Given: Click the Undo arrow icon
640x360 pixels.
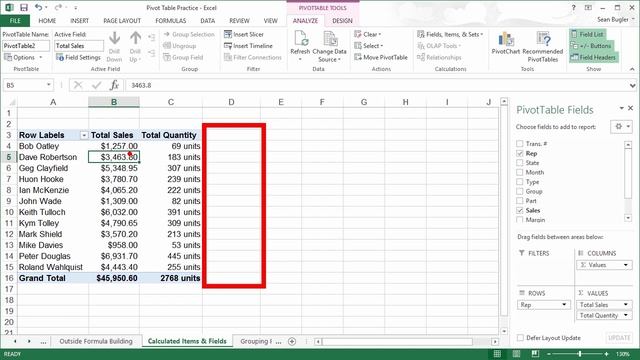Looking at the screenshot, I should 38,7.
